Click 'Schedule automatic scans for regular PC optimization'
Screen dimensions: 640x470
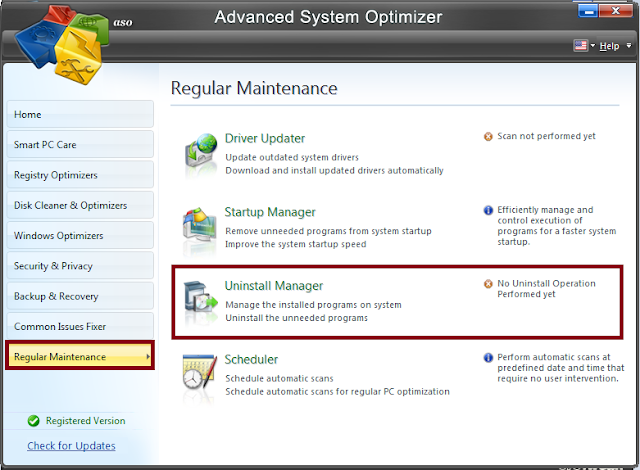(337, 392)
